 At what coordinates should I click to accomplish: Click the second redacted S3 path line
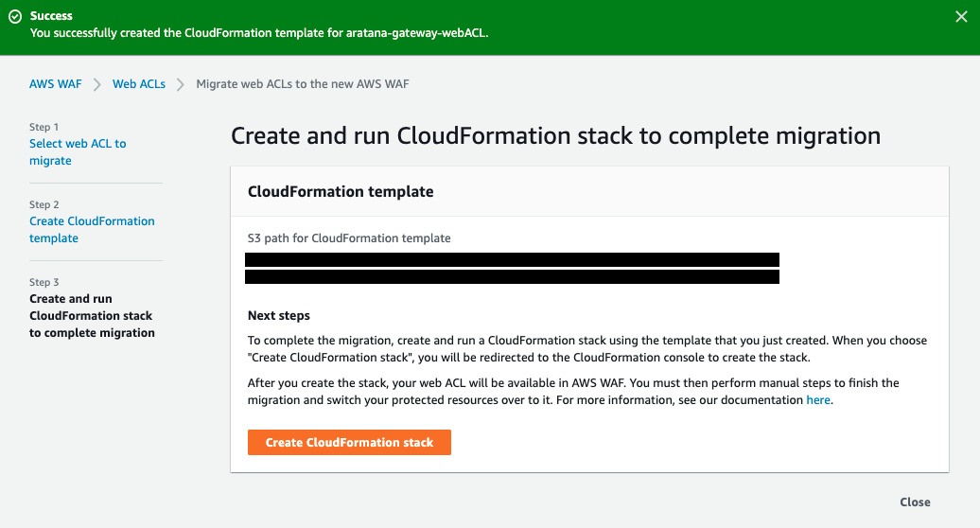click(x=512, y=277)
